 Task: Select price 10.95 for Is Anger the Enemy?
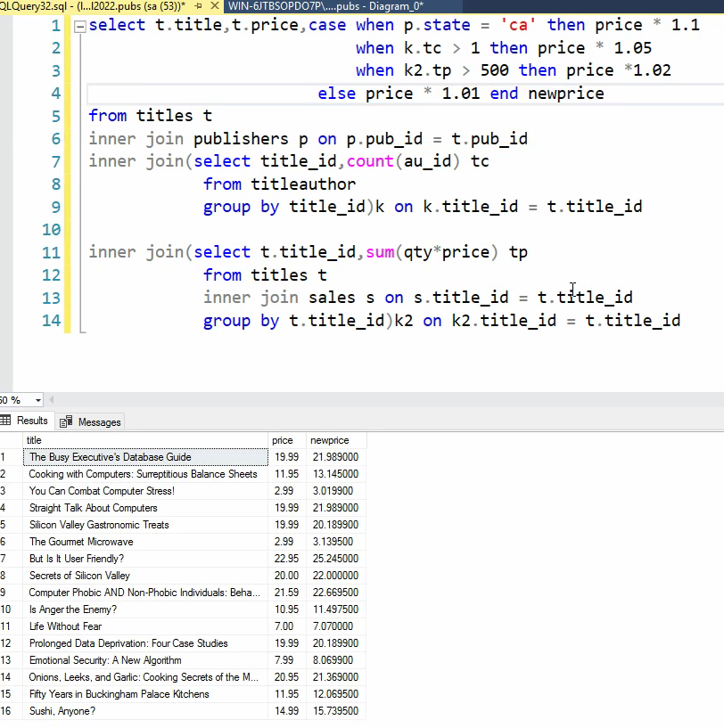coord(287,609)
